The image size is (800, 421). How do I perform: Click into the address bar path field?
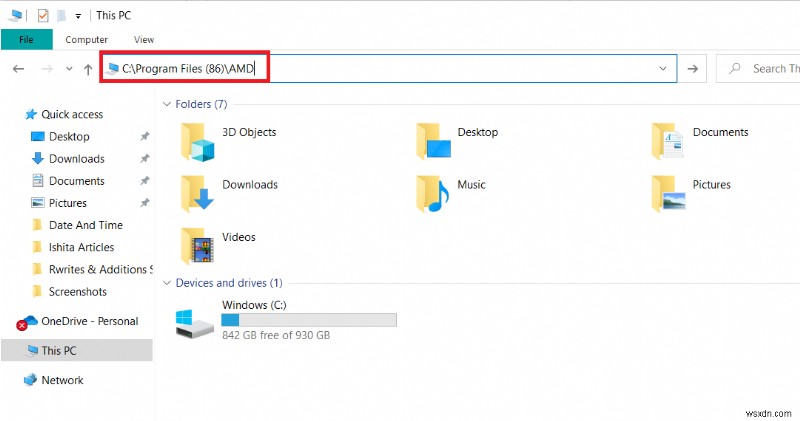click(x=388, y=68)
